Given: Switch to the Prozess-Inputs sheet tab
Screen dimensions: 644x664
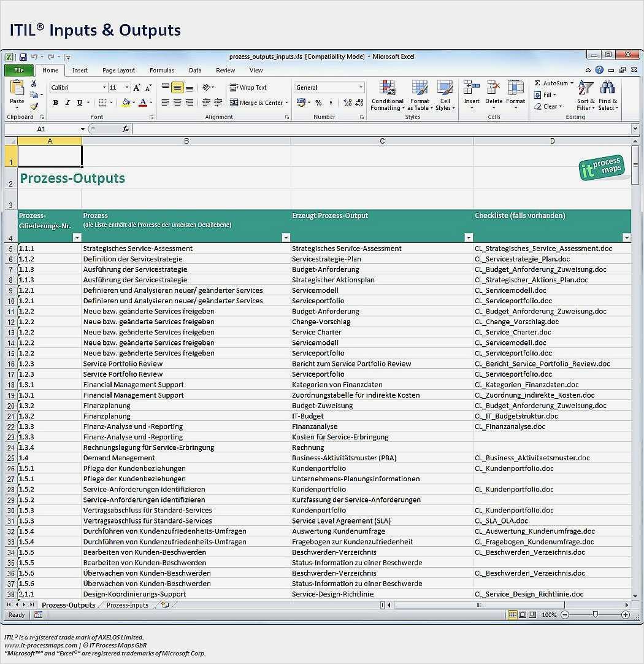Looking at the screenshot, I should tap(128, 605).
